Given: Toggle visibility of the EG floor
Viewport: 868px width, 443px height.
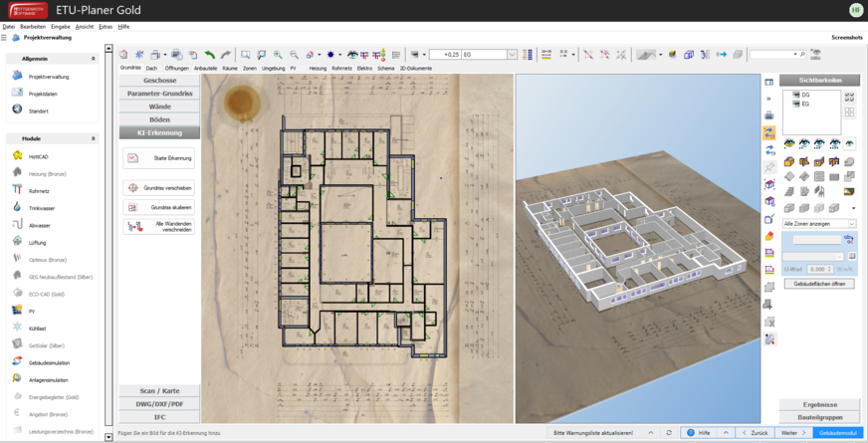Looking at the screenshot, I should click(796, 103).
